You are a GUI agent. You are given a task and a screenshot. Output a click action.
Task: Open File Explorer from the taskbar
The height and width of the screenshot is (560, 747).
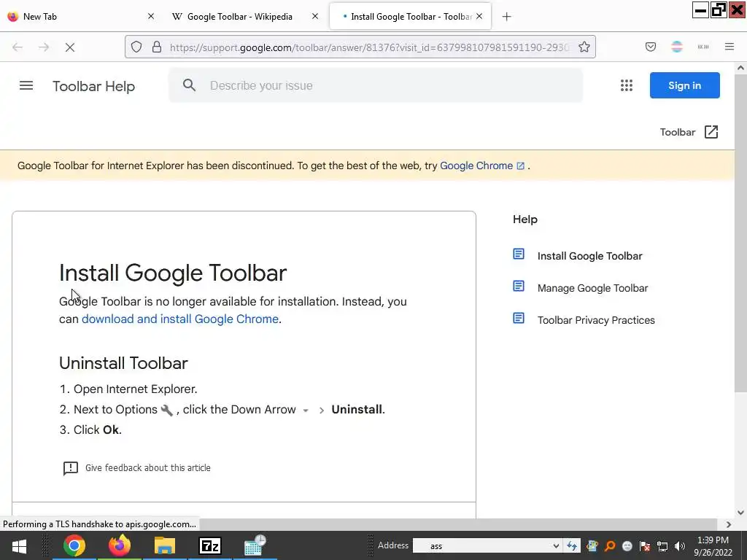(x=165, y=545)
